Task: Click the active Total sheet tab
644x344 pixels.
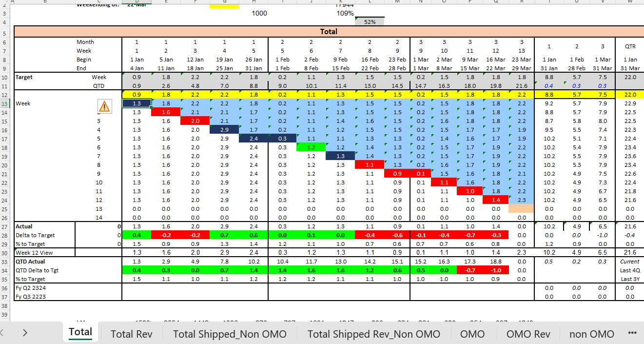Action: point(80,333)
